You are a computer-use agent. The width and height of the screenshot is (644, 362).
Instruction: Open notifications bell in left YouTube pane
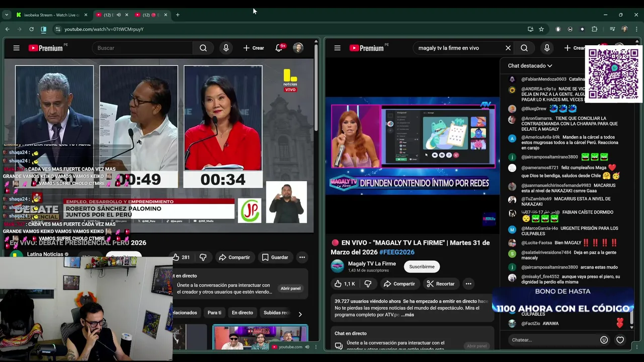click(279, 48)
